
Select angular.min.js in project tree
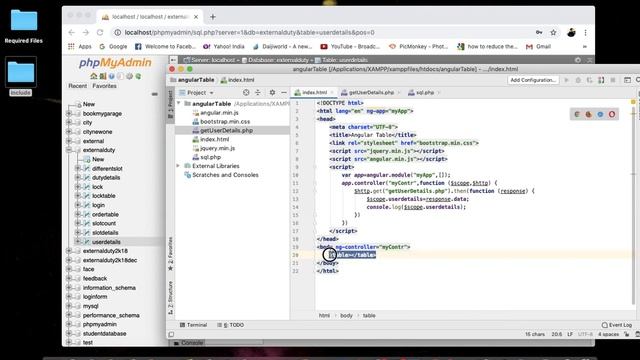tap(219, 113)
